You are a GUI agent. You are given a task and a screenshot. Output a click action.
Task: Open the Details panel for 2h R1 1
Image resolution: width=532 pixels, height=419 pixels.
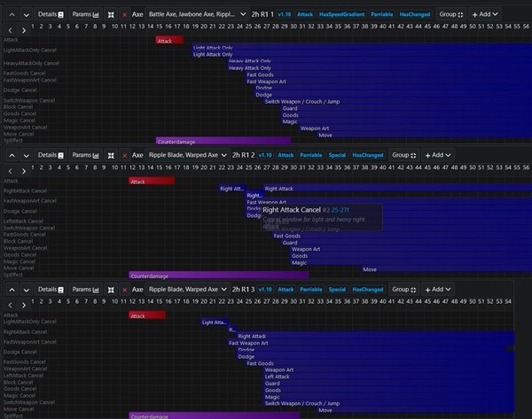[x=51, y=15]
